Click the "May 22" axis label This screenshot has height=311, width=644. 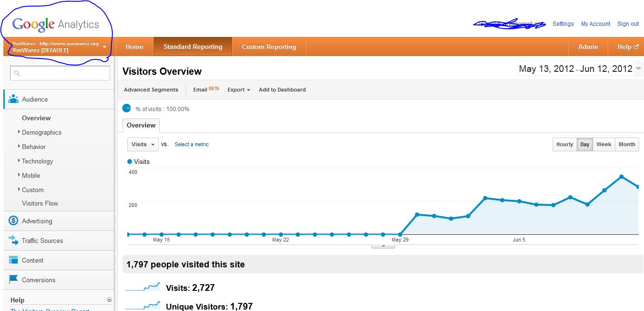tap(280, 240)
